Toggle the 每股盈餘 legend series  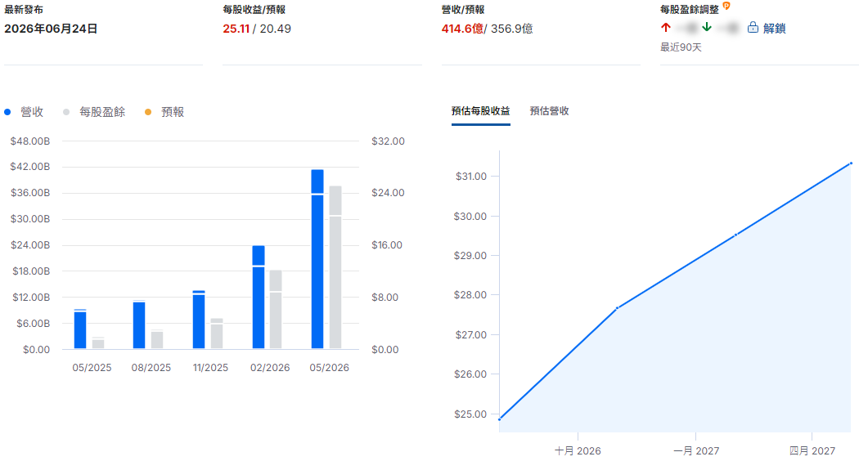click(x=94, y=112)
